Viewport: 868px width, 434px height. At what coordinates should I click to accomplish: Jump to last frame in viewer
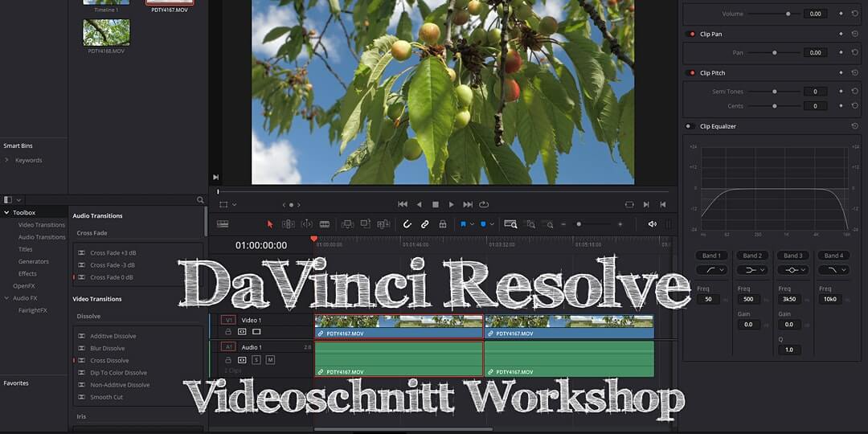point(468,204)
